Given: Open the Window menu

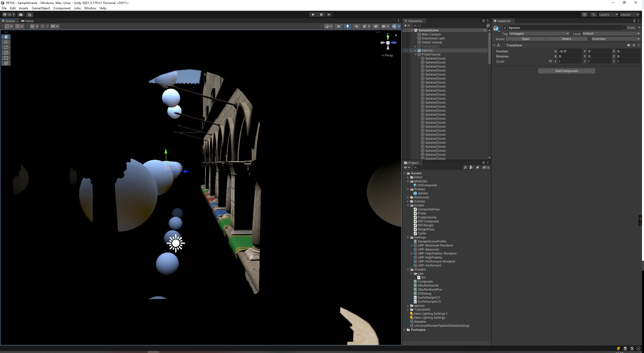Looking at the screenshot, I should pos(90,8).
